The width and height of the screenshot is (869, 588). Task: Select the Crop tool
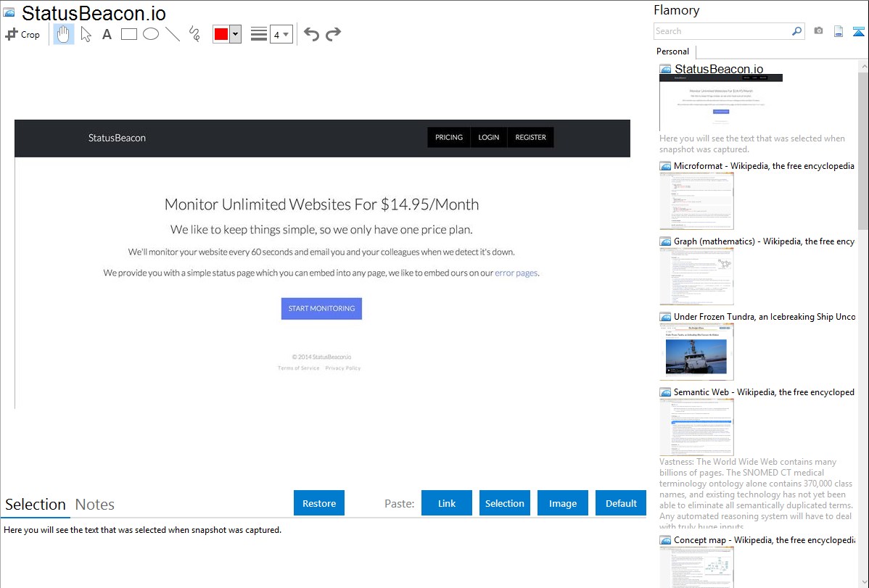(22, 34)
